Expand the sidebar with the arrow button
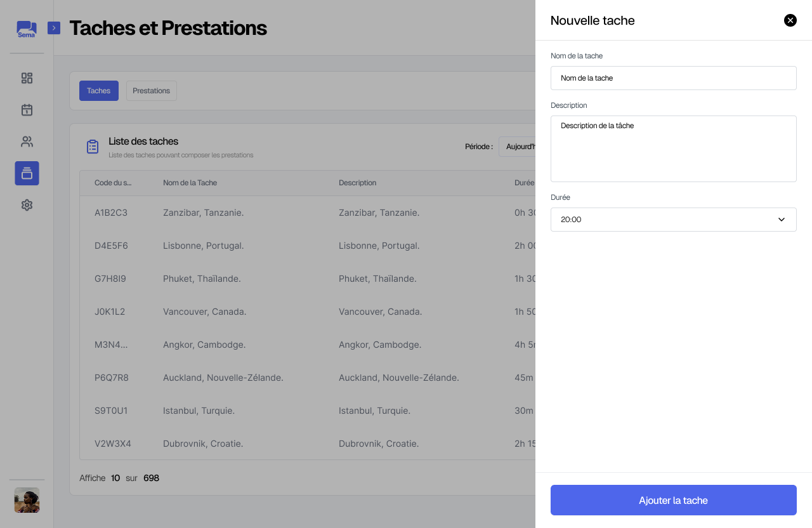Screen dimensions: 812x528 [x=54, y=28]
